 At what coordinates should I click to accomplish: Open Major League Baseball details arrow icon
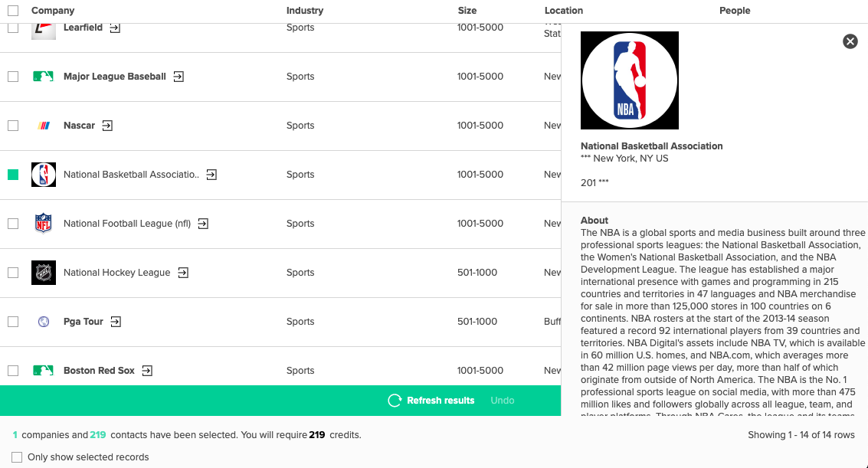coord(179,77)
